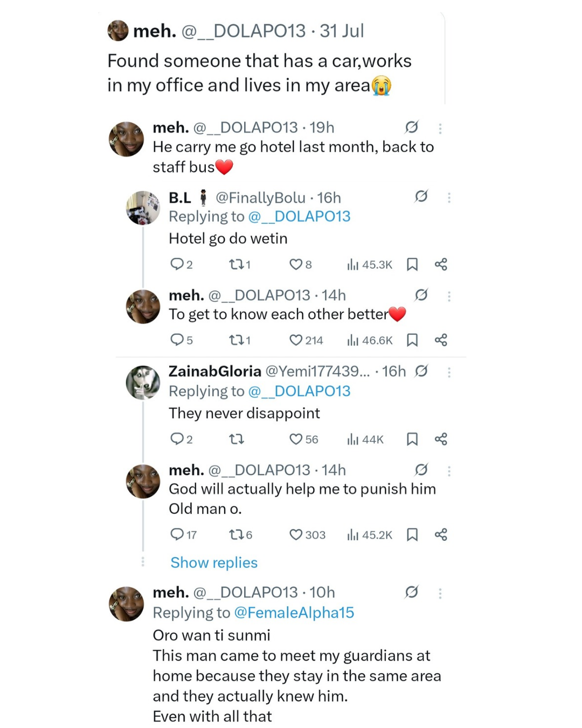582x728 pixels.
Task: Open more options on B.L's tweet
Action: pos(449,198)
